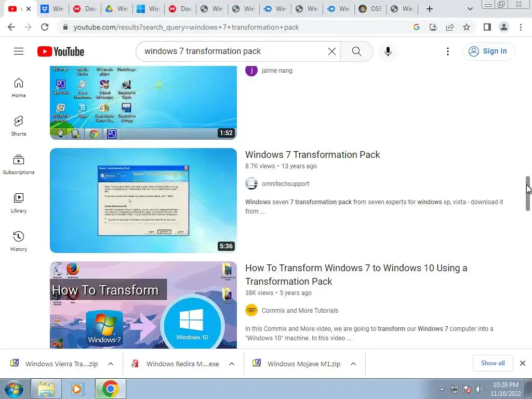This screenshot has height=399, width=532.
Task: Open jaime nang channel name link
Action: click(277, 71)
